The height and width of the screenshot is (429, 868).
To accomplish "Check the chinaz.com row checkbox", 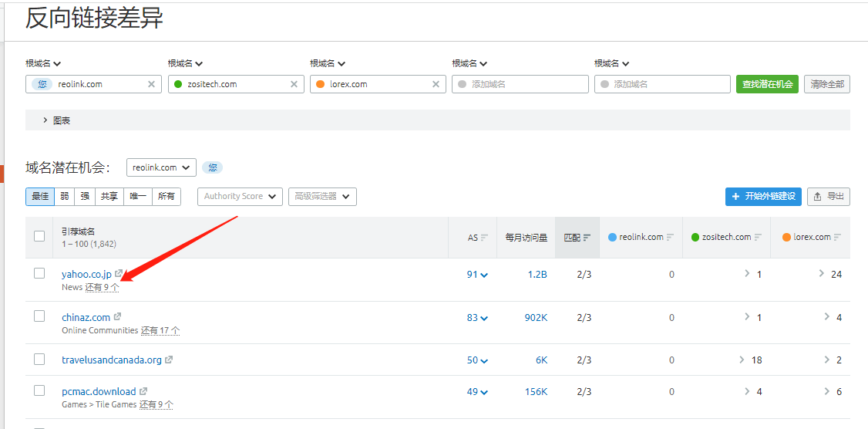I will click(x=39, y=316).
